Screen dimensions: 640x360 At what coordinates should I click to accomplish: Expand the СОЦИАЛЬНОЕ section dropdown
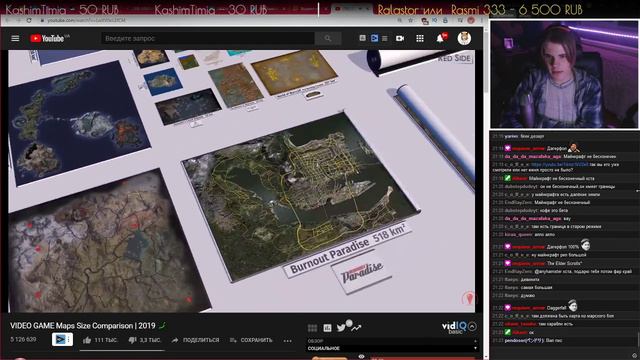(393, 348)
